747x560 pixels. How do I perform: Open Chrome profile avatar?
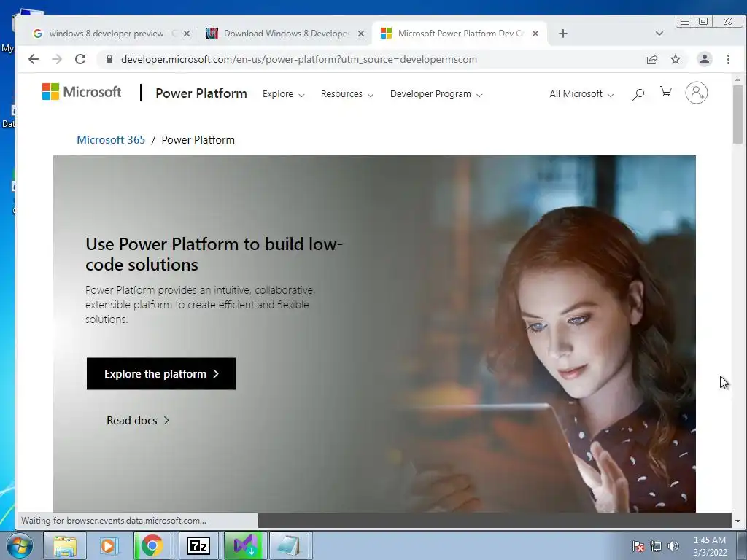pos(704,59)
